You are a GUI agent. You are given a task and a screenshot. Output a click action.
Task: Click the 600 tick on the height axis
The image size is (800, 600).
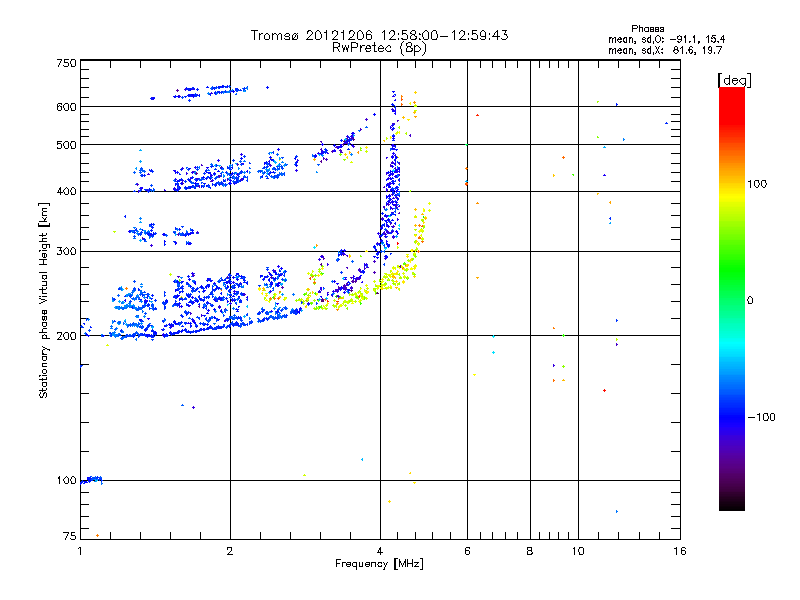click(x=66, y=107)
